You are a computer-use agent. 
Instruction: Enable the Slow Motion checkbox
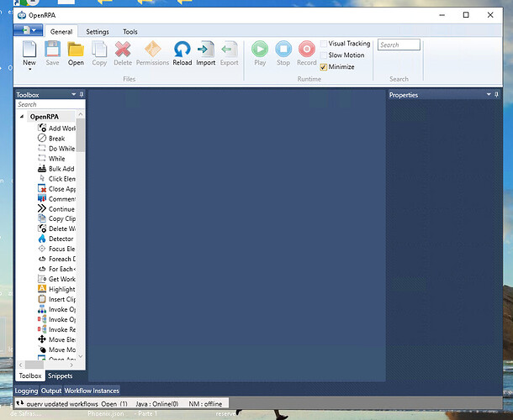pyautogui.click(x=324, y=55)
